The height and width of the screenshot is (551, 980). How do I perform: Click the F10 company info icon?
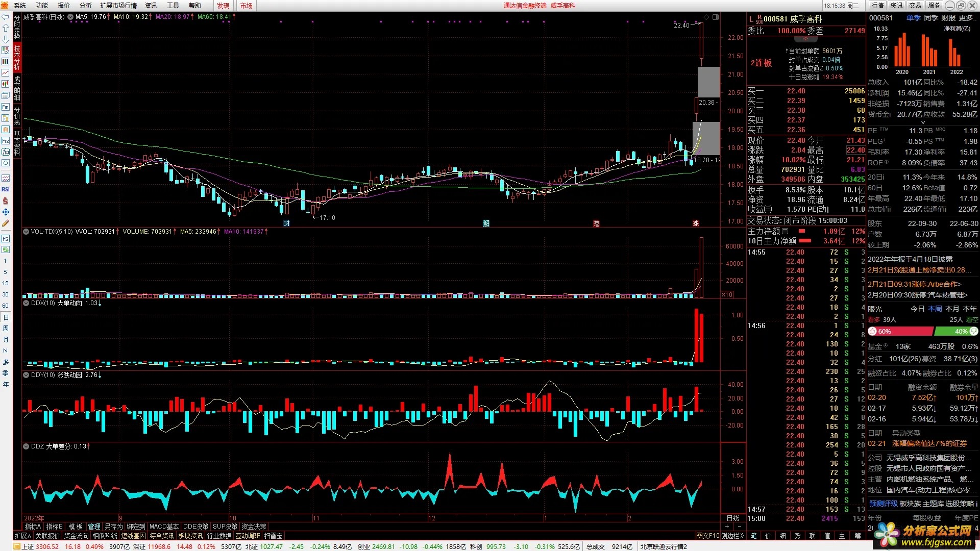[6, 107]
